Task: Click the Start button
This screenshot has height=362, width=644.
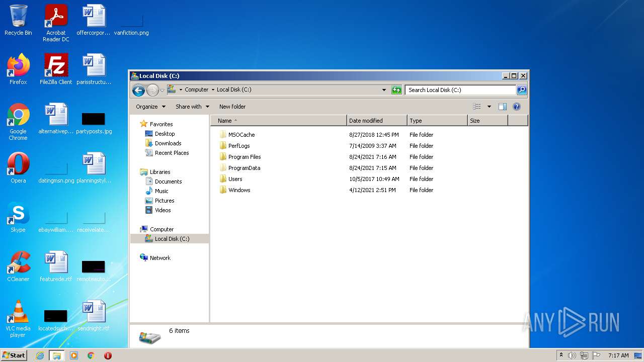Action: pos(14,355)
